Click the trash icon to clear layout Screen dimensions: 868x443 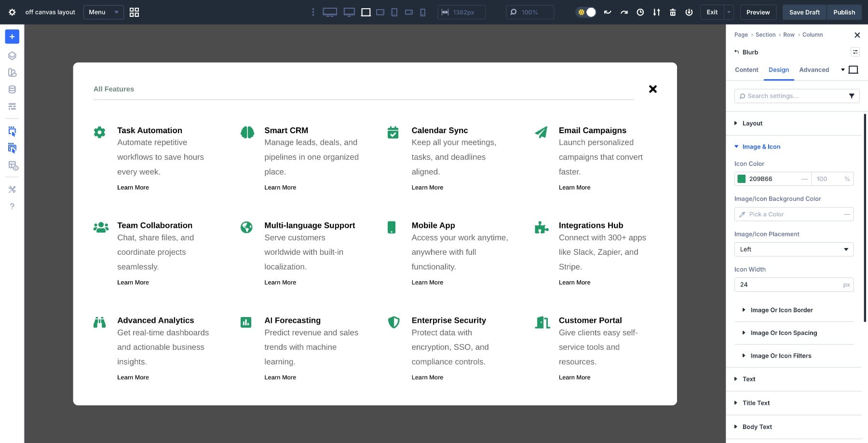673,12
